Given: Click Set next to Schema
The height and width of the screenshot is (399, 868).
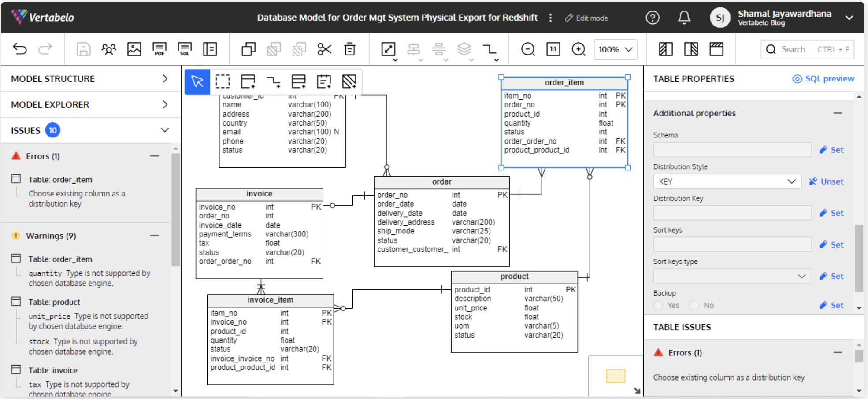Looking at the screenshot, I should [x=831, y=150].
